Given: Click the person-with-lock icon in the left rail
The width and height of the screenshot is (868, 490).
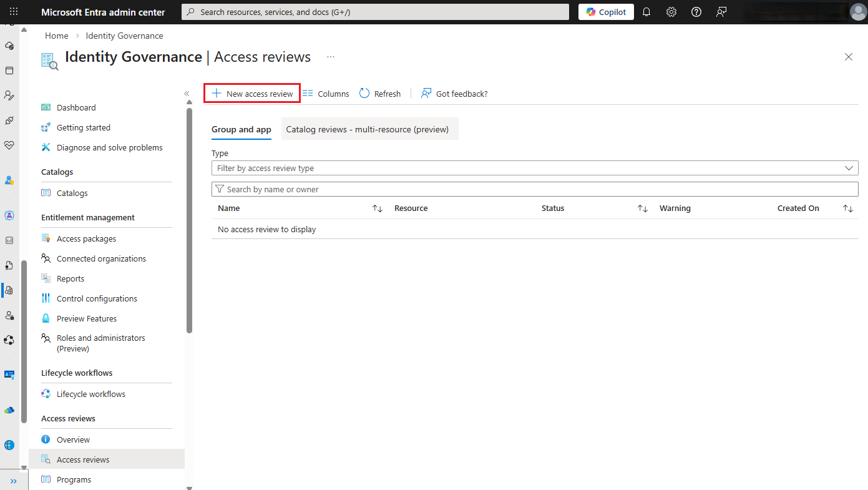Looking at the screenshot, I should (9, 315).
